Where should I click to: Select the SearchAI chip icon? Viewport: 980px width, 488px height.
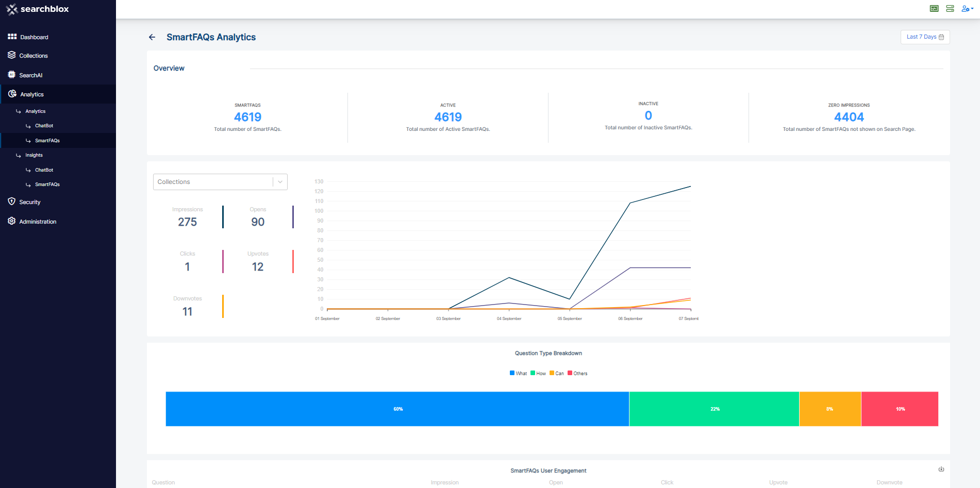(11, 75)
